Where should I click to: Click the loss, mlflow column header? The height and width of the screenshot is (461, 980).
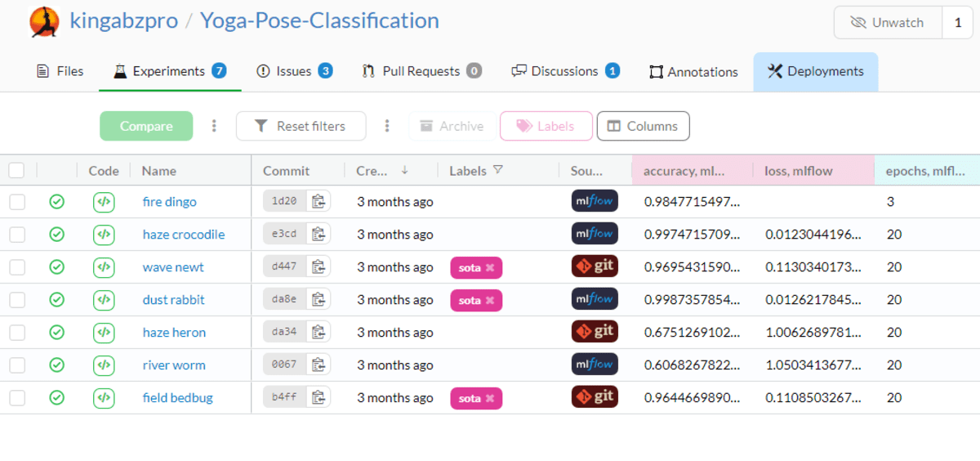click(x=813, y=171)
